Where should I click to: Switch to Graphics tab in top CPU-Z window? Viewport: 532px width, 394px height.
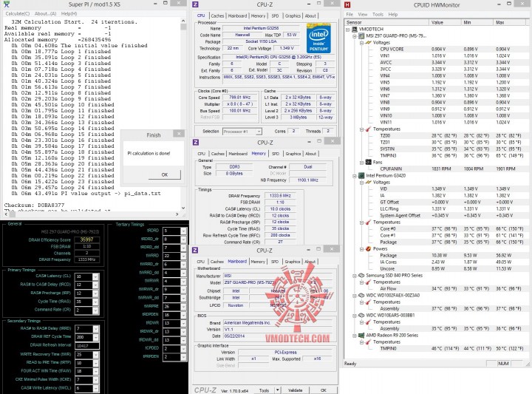click(x=293, y=16)
